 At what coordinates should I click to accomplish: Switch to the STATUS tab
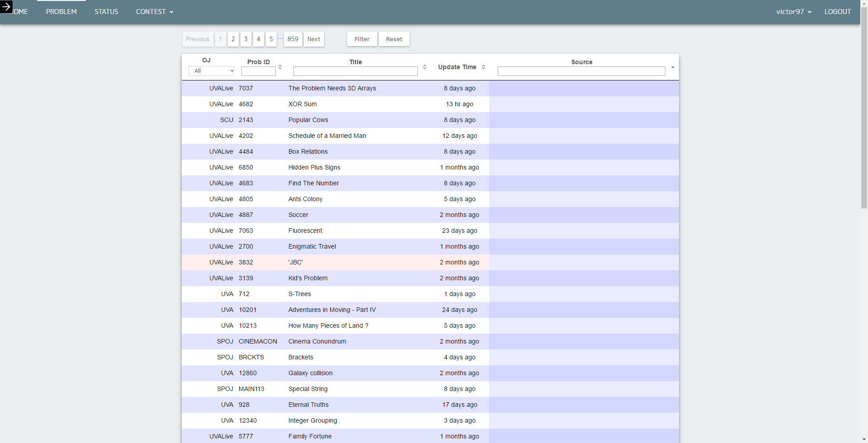coord(106,12)
